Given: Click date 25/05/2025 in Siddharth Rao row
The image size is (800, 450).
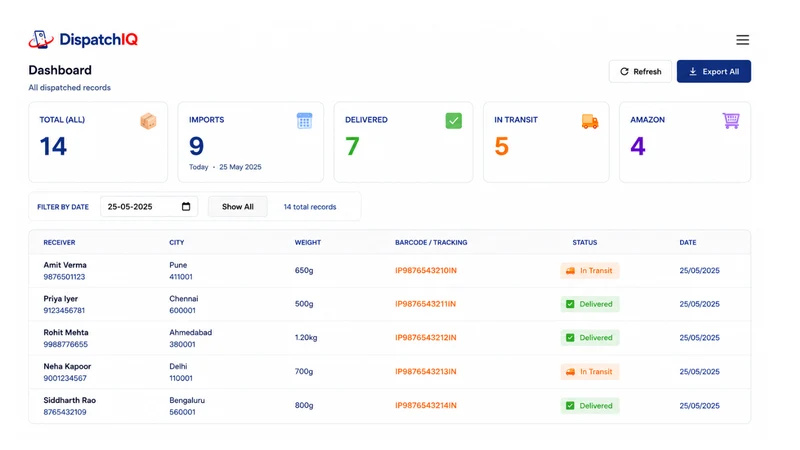Looking at the screenshot, I should (699, 406).
